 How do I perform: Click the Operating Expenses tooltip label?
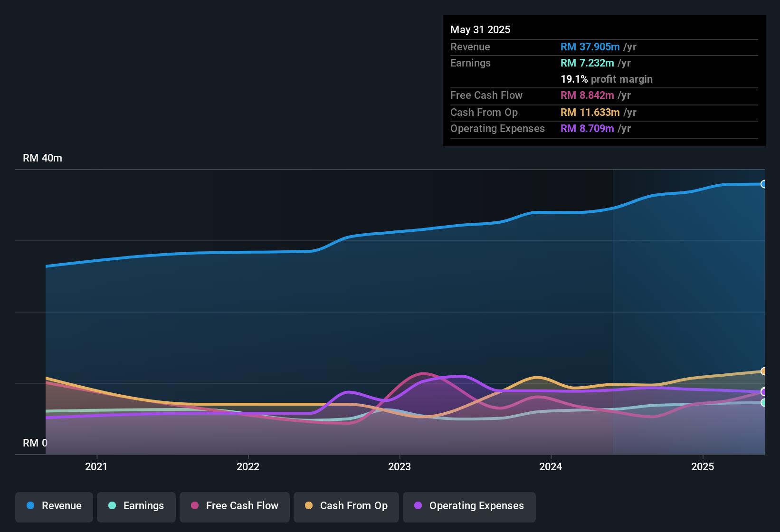click(x=497, y=129)
